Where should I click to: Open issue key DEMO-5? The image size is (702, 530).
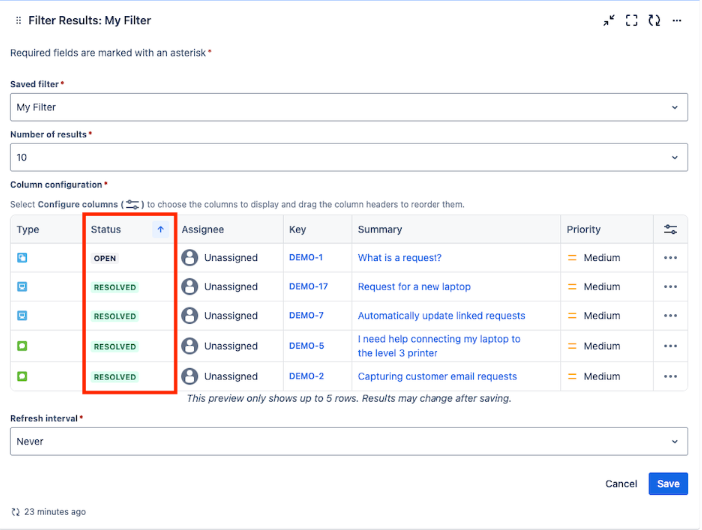tap(306, 346)
